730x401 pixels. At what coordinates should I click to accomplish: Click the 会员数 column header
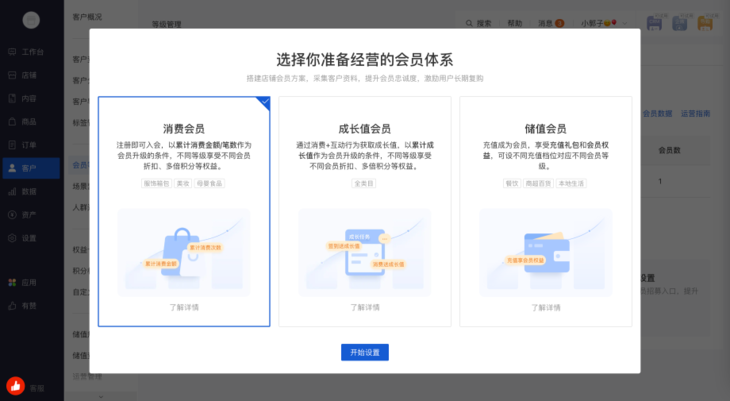(669, 150)
